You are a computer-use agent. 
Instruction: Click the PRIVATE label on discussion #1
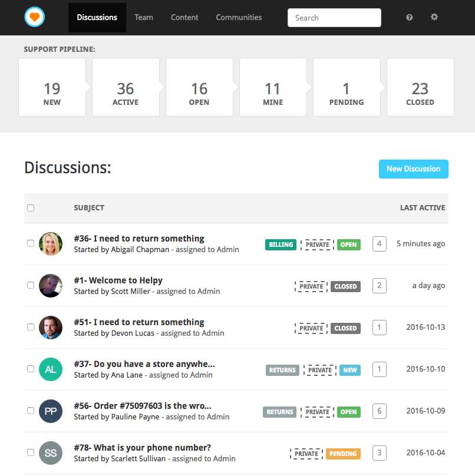(x=311, y=286)
